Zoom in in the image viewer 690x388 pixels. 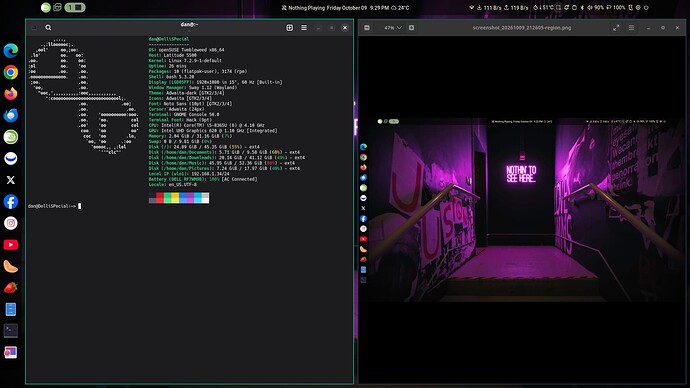tap(411, 28)
